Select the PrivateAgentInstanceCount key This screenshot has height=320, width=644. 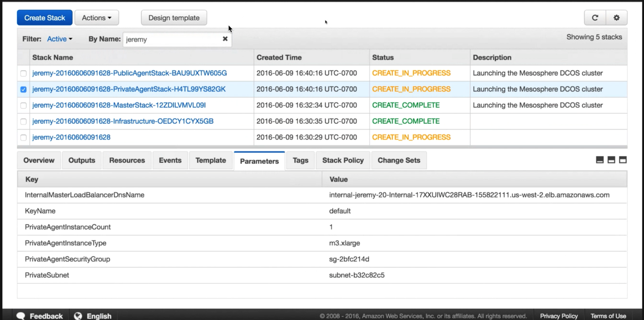[68, 227]
